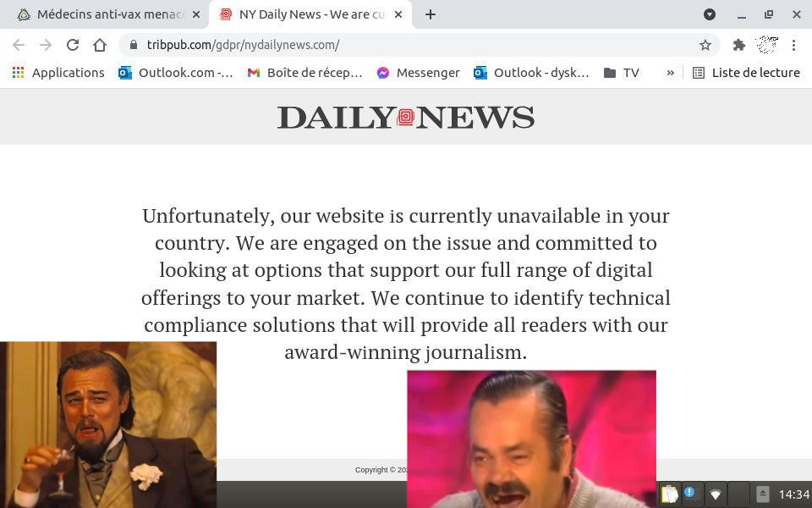The width and height of the screenshot is (812, 508).
Task: Open the Boîte de récep… Gmail bookmark
Action: click(x=304, y=73)
